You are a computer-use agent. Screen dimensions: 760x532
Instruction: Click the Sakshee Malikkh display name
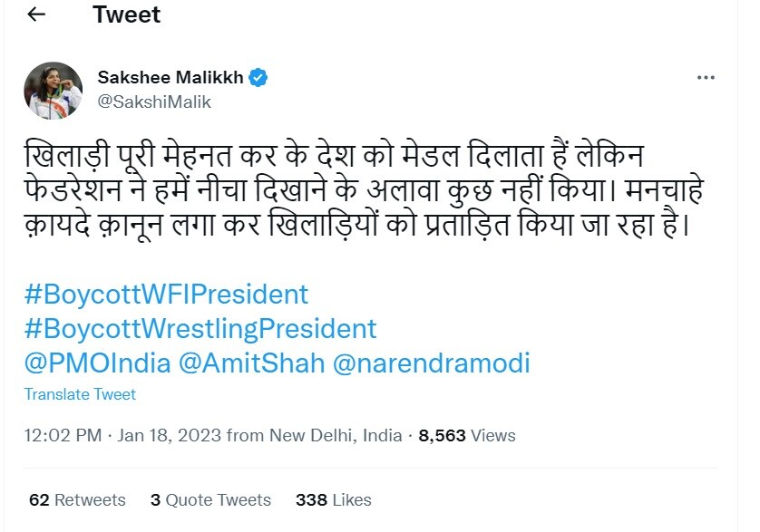click(x=171, y=78)
